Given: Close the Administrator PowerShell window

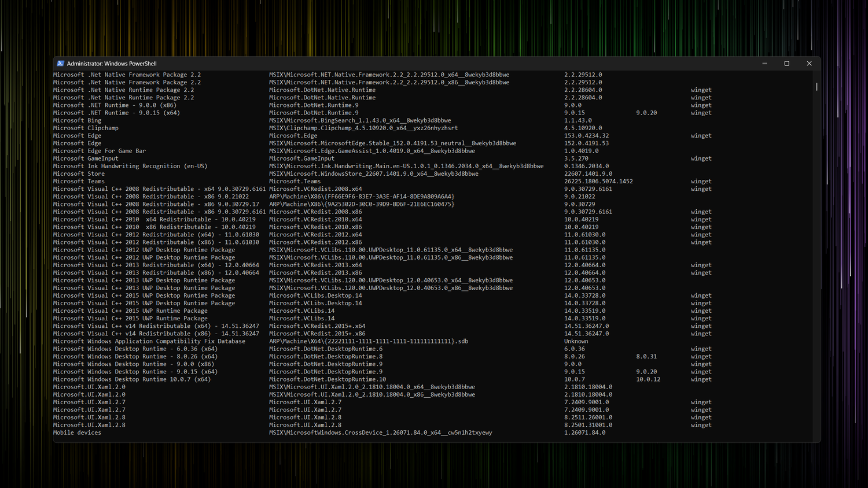Looking at the screenshot, I should tap(809, 64).
